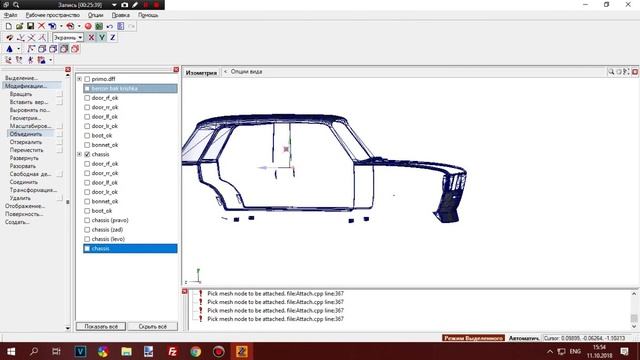Expand the primo.dff tree node
This screenshot has height=360, width=640.
click(x=80, y=79)
